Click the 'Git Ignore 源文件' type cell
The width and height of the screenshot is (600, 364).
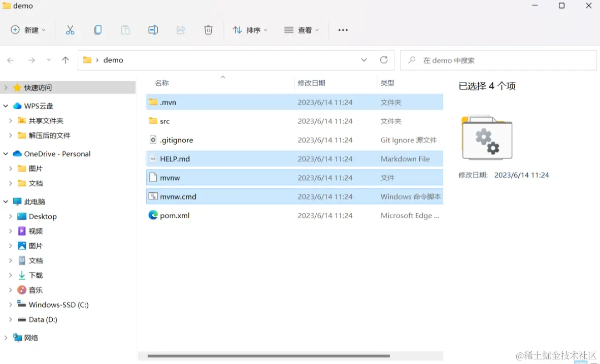408,140
